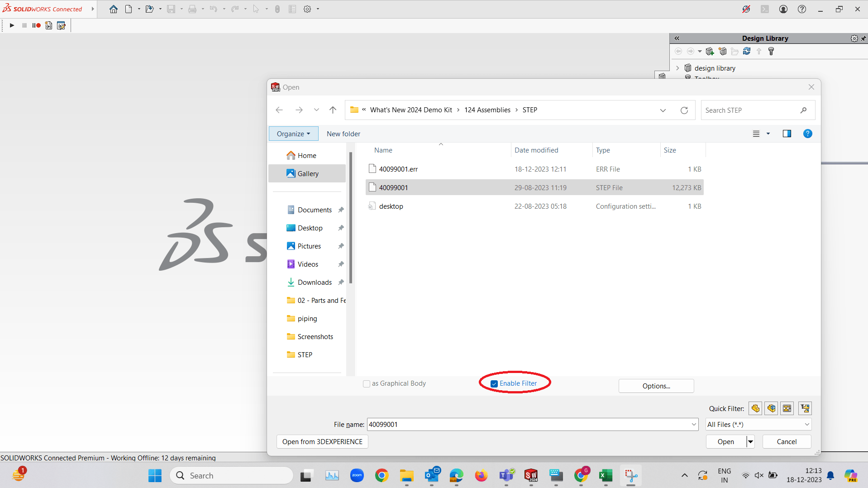Click Add to Library icon in Design Library

(x=723, y=51)
